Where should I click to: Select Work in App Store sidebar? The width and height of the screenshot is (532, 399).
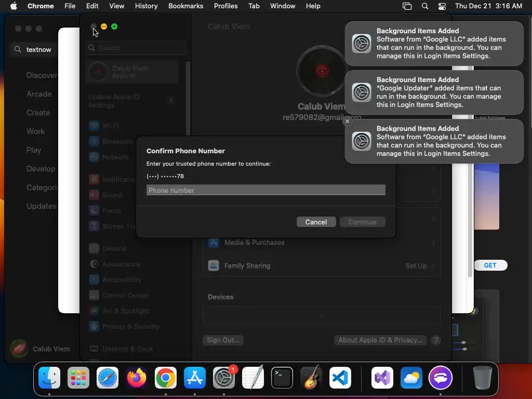click(x=35, y=131)
